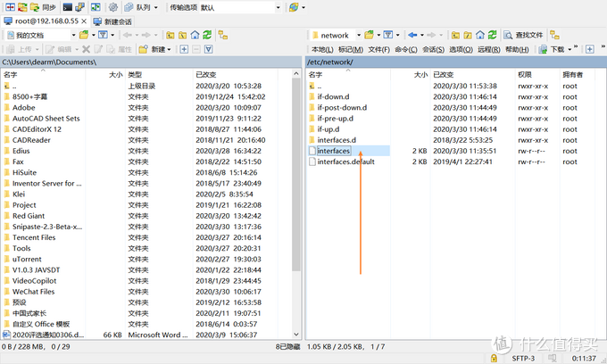
Task: Select the interfaces.d folder
Action: tap(337, 140)
